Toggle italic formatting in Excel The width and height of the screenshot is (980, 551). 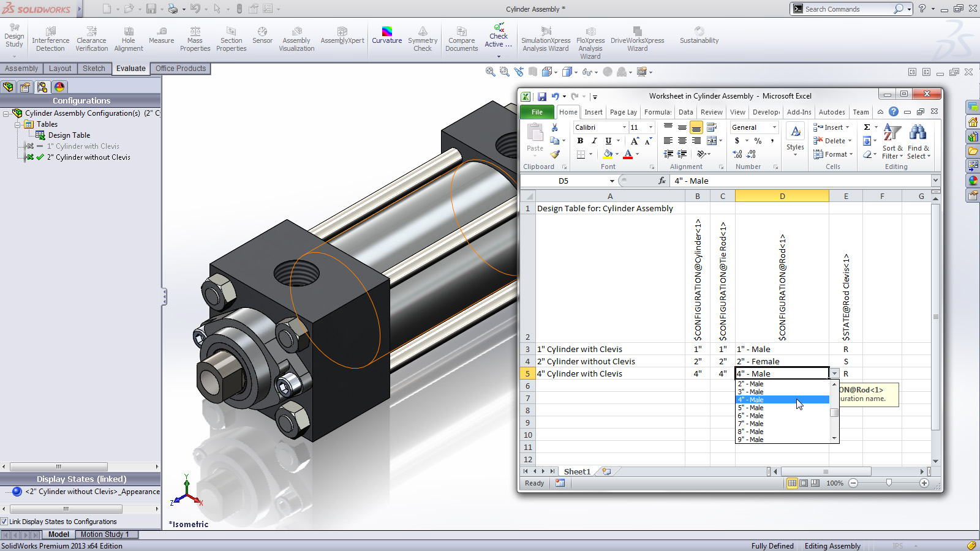pos(594,140)
